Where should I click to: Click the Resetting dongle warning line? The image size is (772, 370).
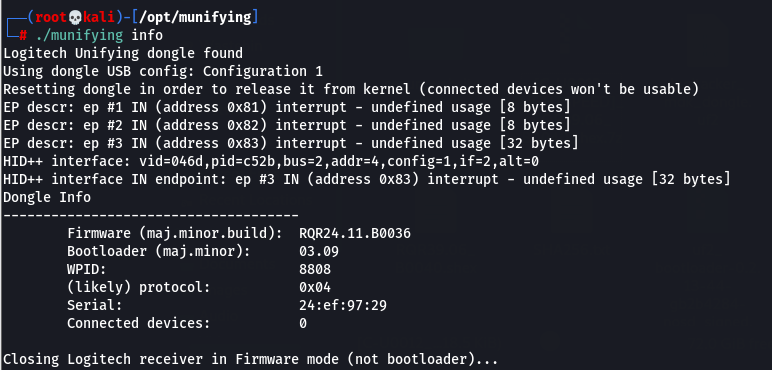351,90
